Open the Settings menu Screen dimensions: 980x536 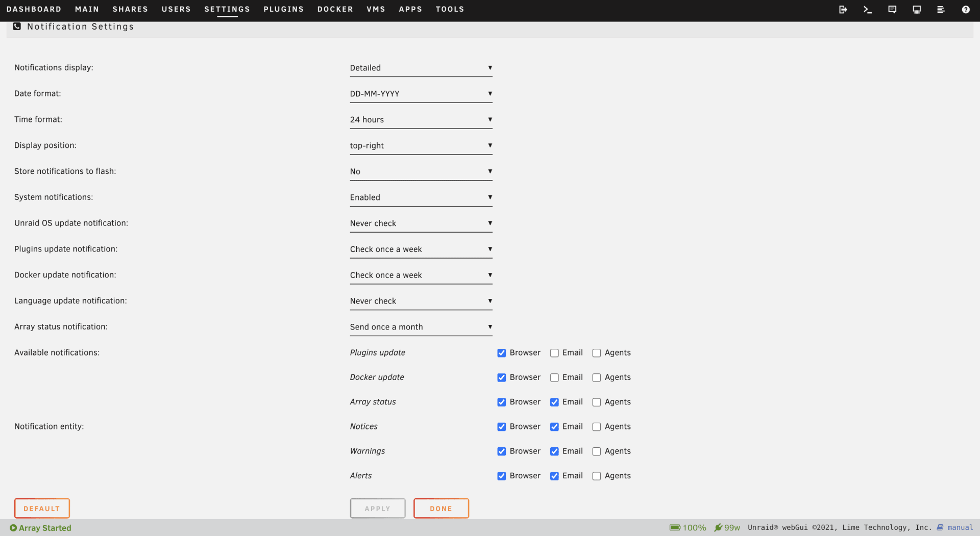pos(227,9)
